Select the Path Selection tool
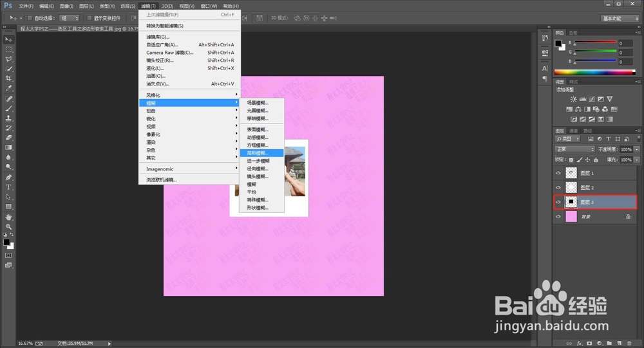The height and width of the screenshot is (348, 644). tap(8, 197)
